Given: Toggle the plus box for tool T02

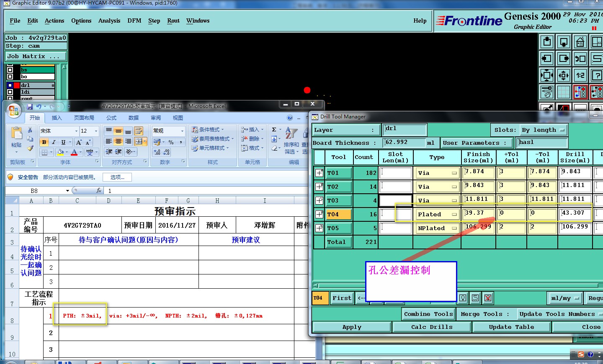Looking at the screenshot, I should 319,187.
